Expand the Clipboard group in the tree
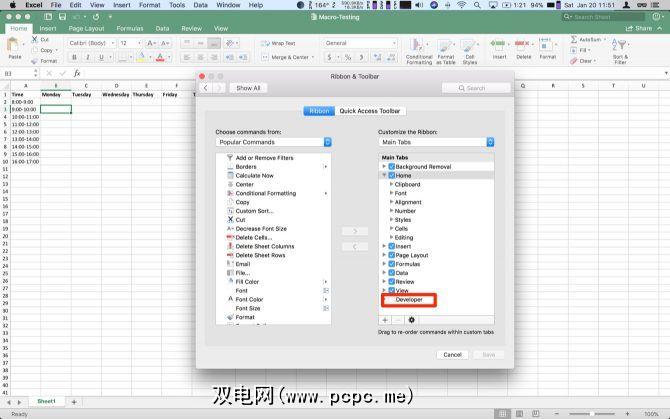670x419 pixels. (391, 184)
